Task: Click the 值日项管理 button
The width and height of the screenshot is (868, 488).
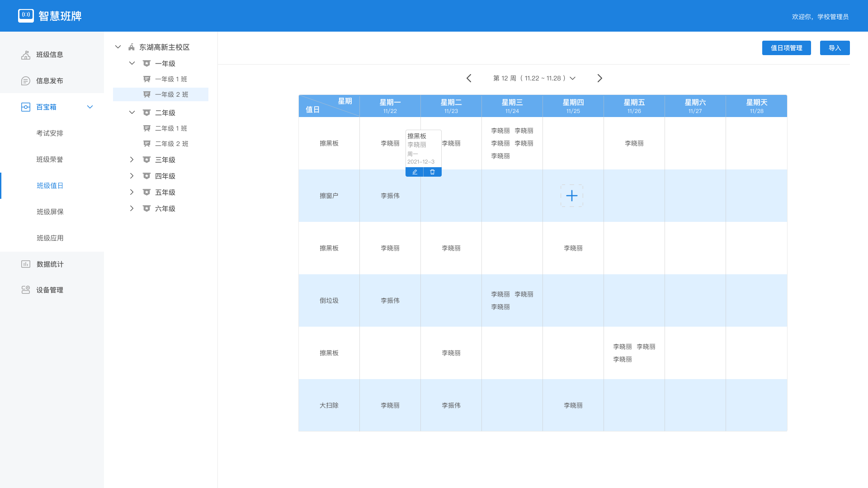Action: 786,48
